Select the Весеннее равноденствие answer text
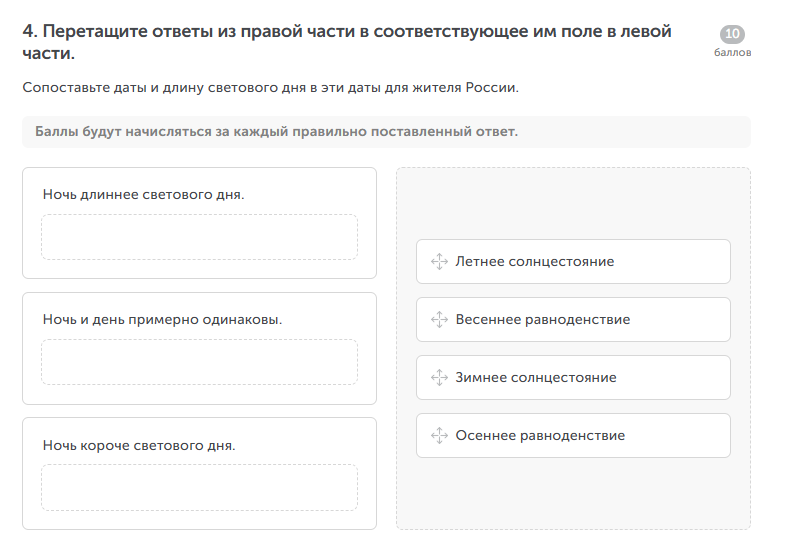The image size is (809, 552). [542, 320]
